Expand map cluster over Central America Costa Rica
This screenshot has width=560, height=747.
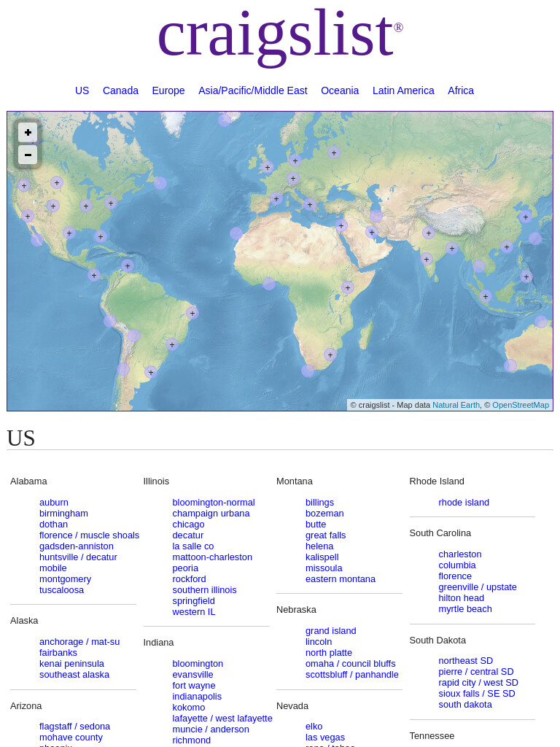tap(94, 275)
